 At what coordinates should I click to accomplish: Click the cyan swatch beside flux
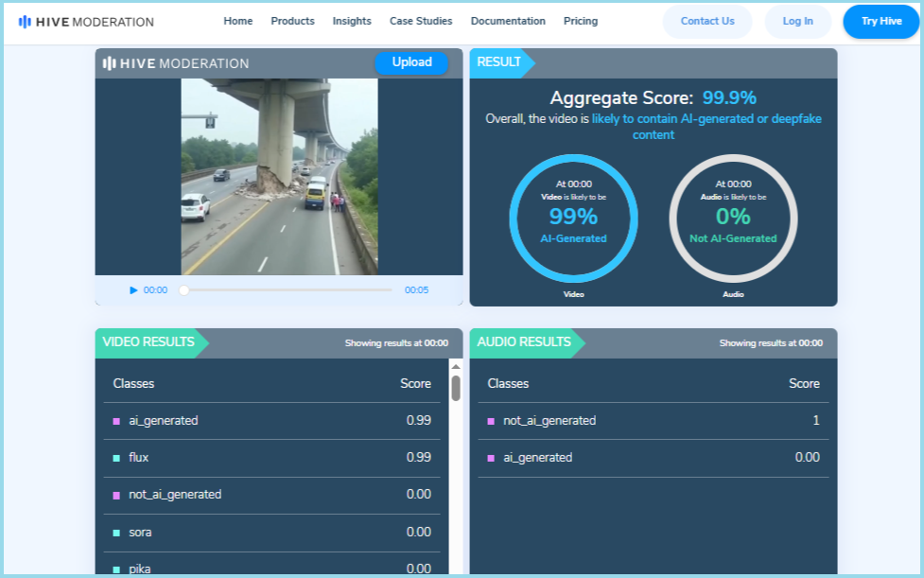(x=116, y=459)
